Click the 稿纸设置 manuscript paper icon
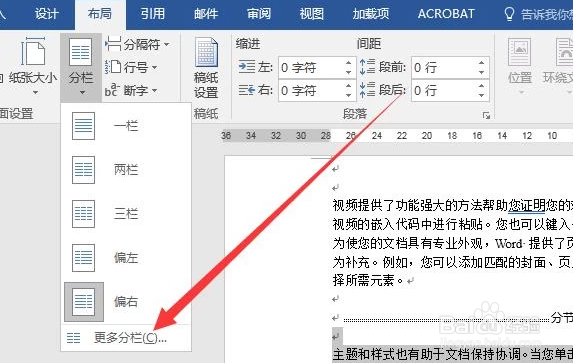This screenshot has height=363, width=573. (206, 53)
